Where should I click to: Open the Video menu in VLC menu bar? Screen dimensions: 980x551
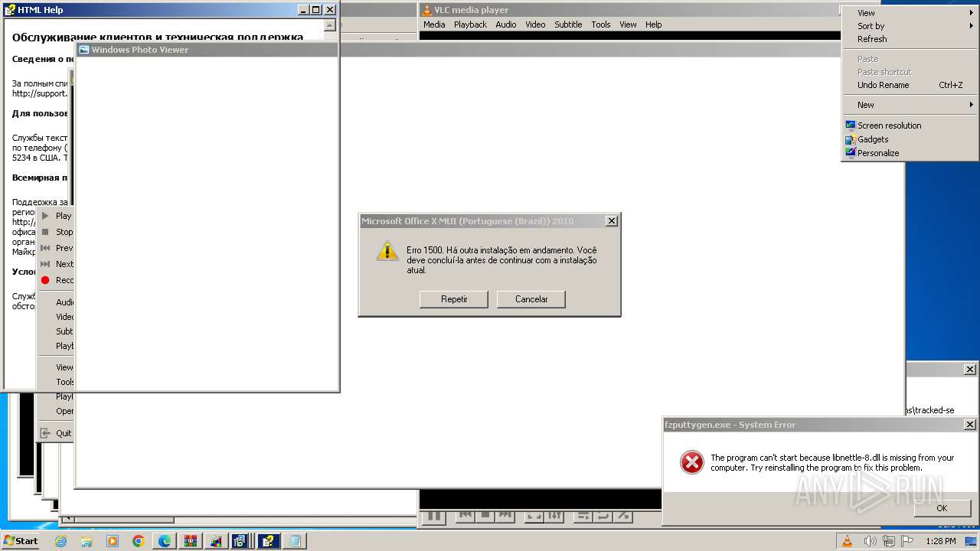point(535,24)
